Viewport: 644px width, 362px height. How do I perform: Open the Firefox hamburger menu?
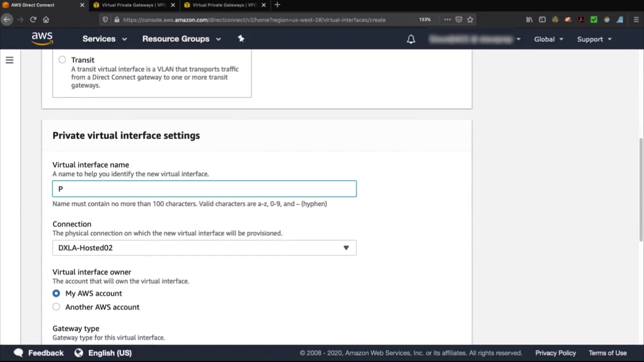click(x=636, y=20)
